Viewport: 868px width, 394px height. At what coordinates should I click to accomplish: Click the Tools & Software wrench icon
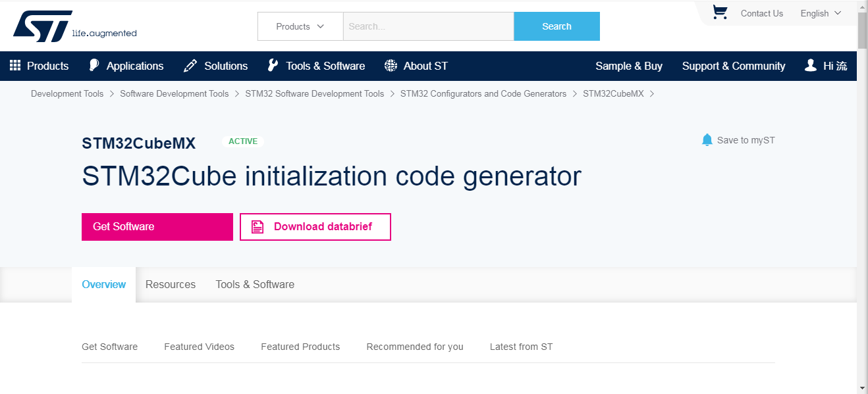(x=273, y=65)
